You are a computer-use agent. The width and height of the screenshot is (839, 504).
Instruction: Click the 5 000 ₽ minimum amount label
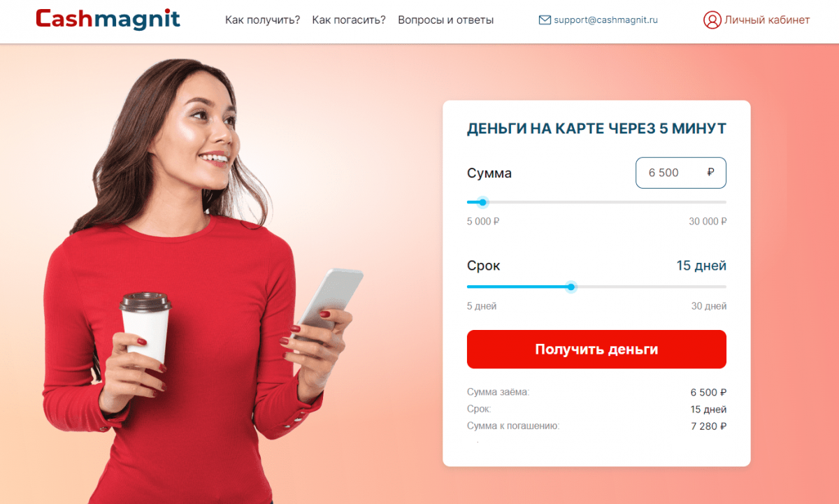click(483, 222)
